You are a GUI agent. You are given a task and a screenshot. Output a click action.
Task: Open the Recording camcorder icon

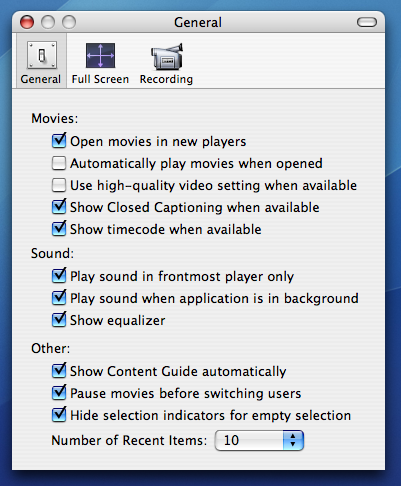(167, 56)
